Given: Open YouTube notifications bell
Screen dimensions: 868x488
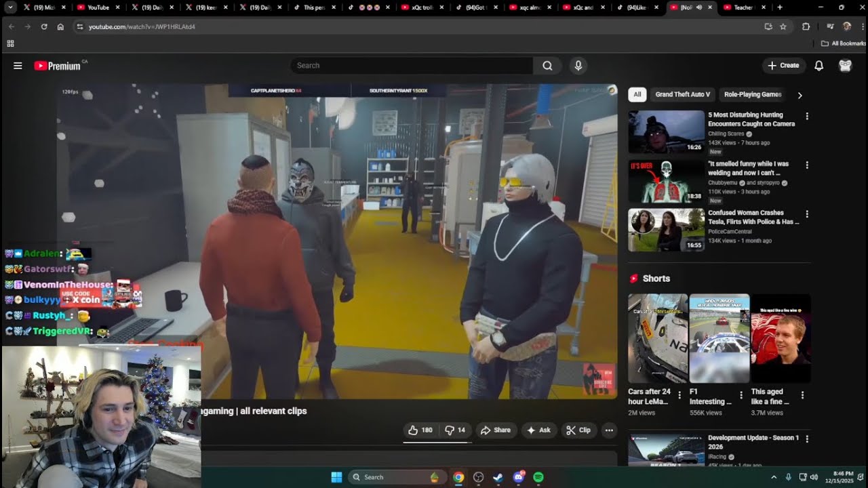Looking at the screenshot, I should pyautogui.click(x=819, y=66).
